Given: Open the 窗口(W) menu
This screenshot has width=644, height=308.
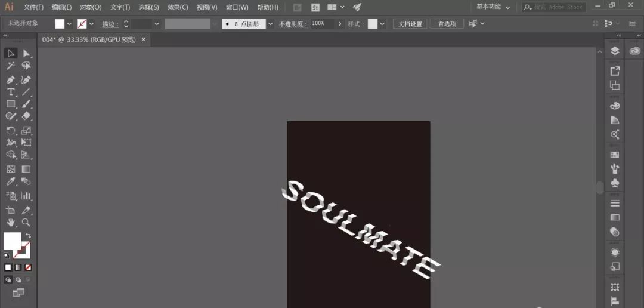Looking at the screenshot, I should click(237, 7).
